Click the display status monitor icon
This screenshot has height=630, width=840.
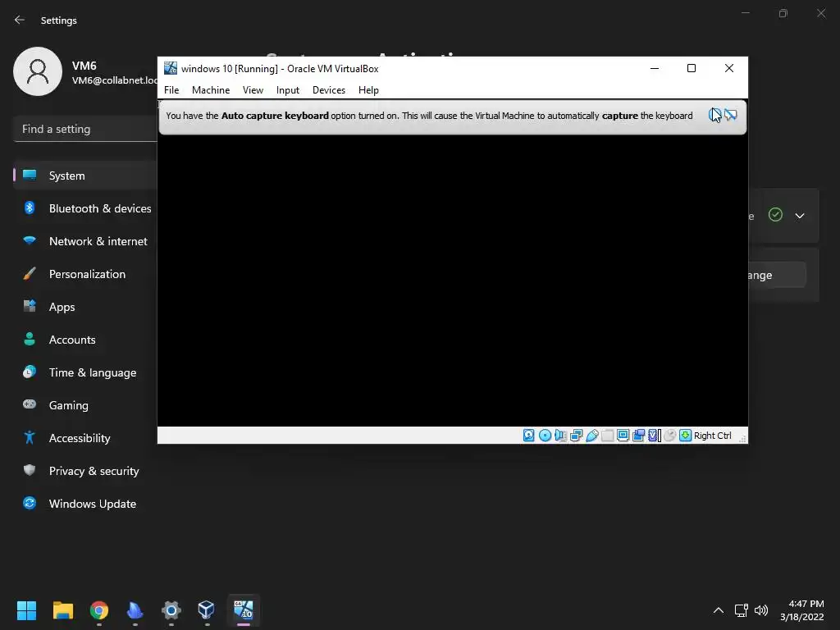point(623,436)
